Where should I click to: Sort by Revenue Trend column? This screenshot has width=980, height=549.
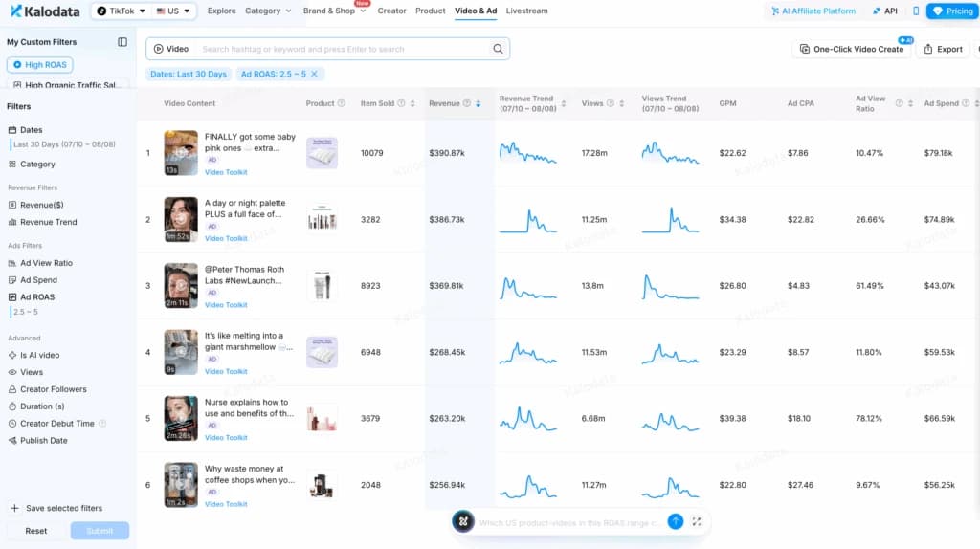[564, 103]
